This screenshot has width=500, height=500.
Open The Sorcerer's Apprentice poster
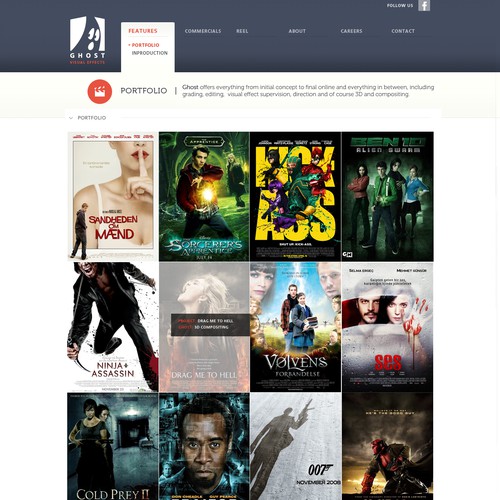pos(204,196)
